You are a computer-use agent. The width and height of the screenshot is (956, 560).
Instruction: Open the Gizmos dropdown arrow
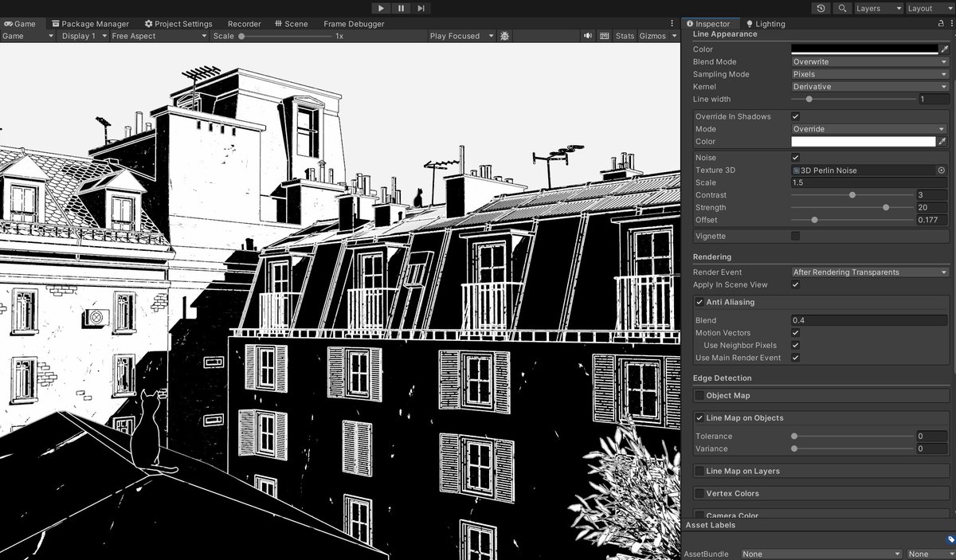pos(674,36)
